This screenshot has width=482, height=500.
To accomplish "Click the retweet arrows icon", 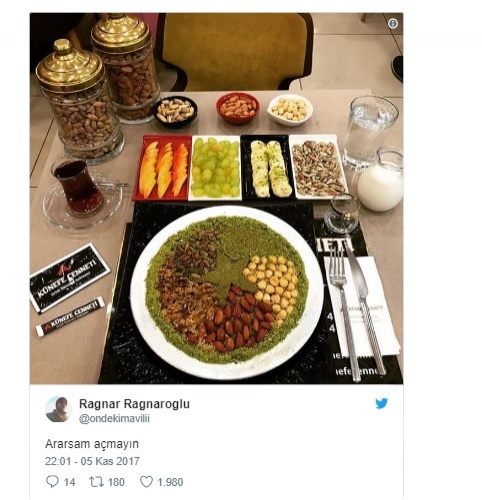I will 96,482.
